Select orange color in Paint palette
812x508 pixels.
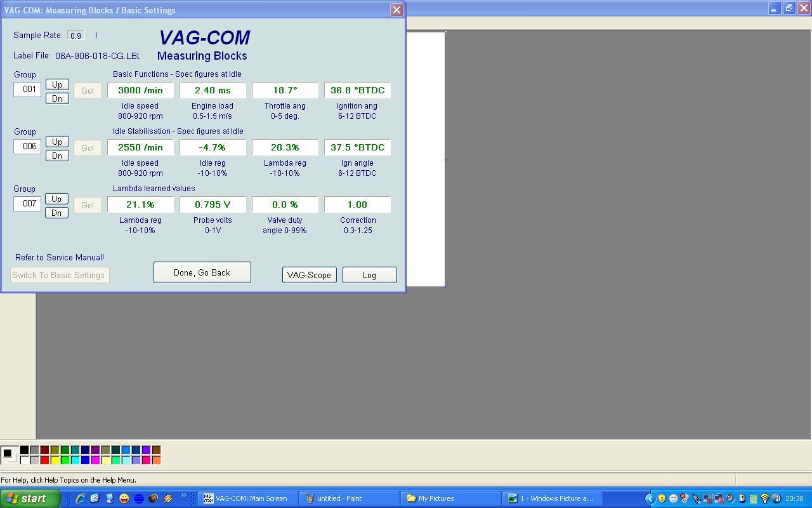156,460
